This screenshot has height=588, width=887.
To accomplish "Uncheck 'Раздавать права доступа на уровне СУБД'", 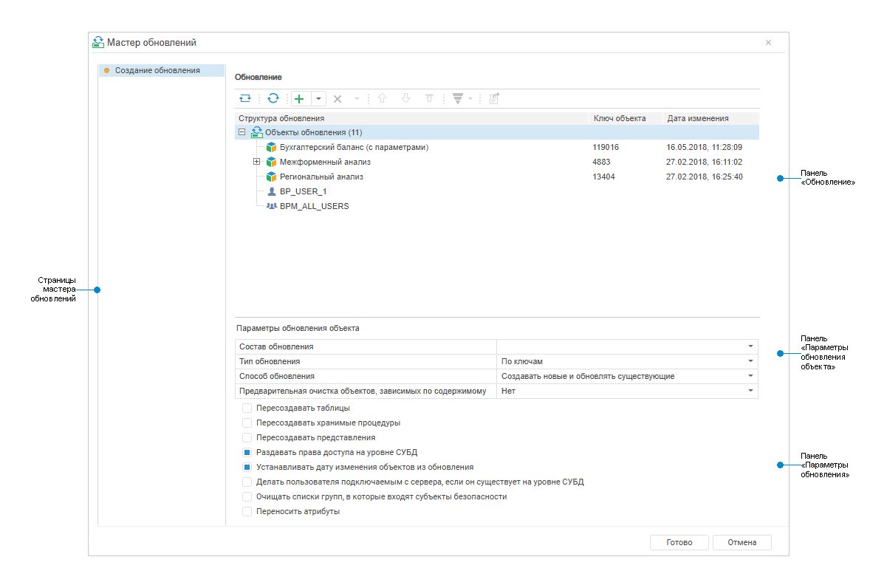I will [x=247, y=452].
